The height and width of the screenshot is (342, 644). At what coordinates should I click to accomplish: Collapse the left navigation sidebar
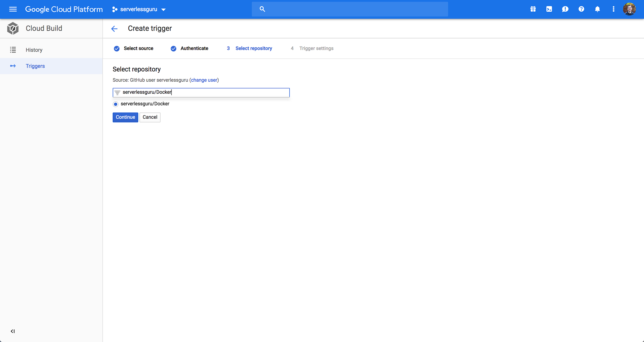tap(13, 331)
